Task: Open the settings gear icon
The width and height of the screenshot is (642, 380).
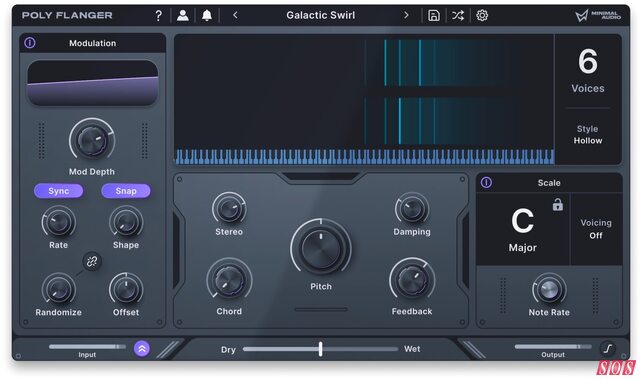Action: (482, 16)
